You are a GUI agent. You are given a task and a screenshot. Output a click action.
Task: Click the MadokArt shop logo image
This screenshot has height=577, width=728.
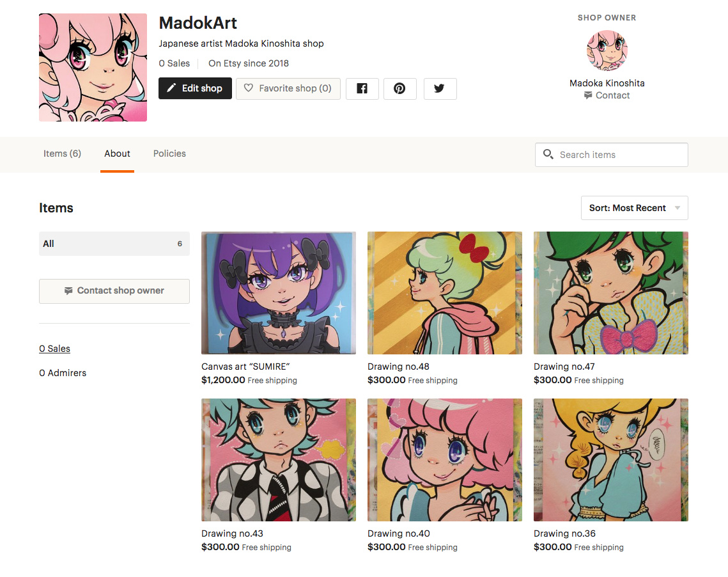pos(93,67)
